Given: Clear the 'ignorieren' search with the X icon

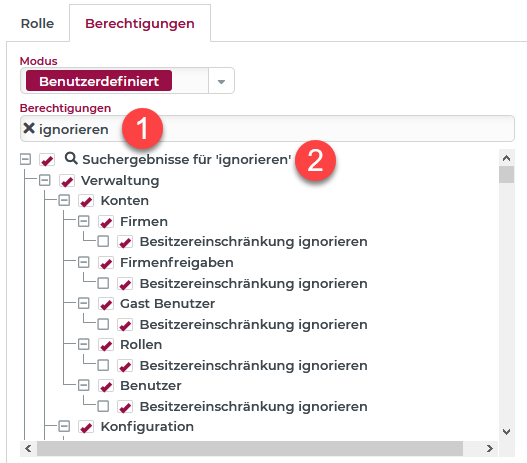Looking at the screenshot, I should [x=29, y=128].
